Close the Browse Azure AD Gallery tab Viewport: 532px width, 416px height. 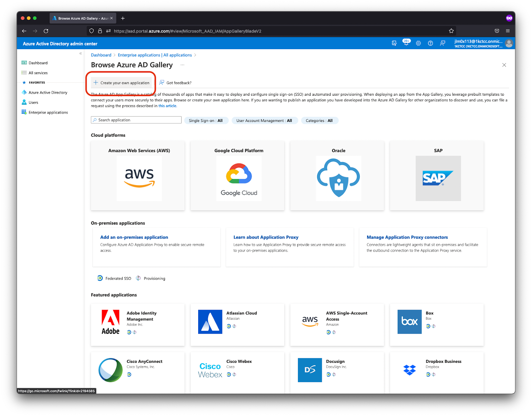point(111,18)
